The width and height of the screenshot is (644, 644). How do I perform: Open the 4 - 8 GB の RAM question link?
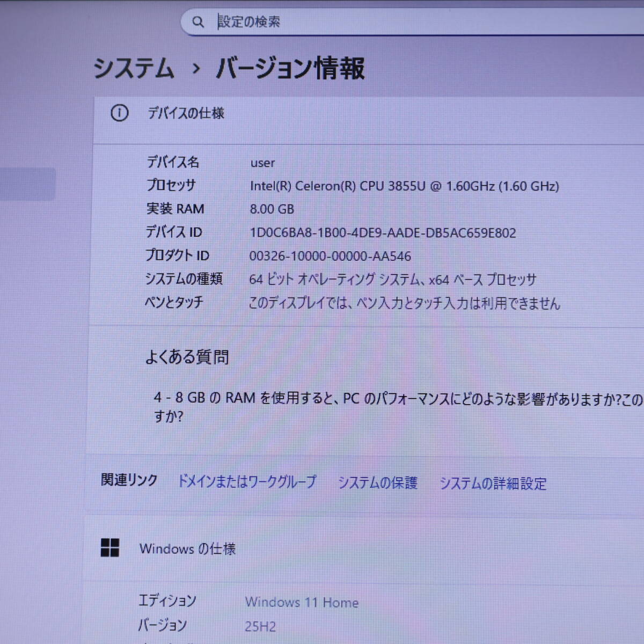[x=398, y=407]
